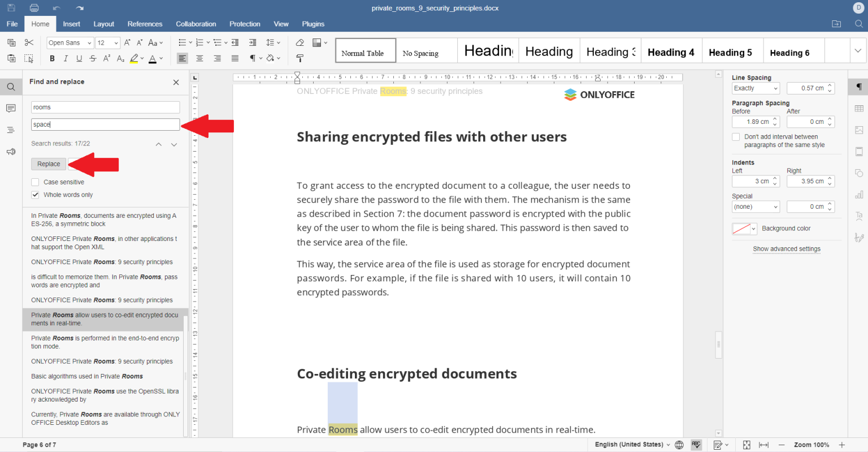Open the References ribbon tab
This screenshot has height=452, width=868.
pyautogui.click(x=145, y=24)
